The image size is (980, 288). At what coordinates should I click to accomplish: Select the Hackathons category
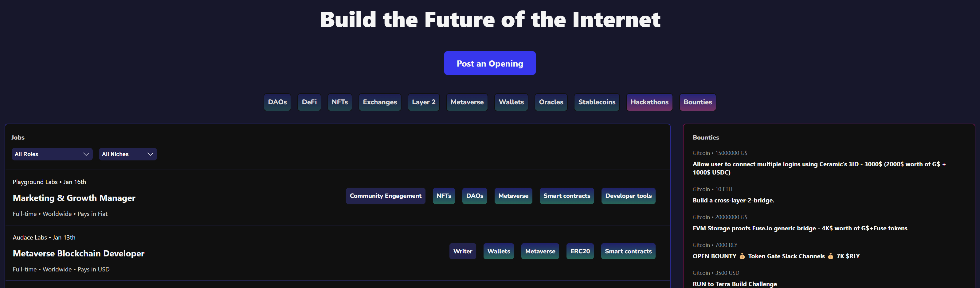(649, 102)
